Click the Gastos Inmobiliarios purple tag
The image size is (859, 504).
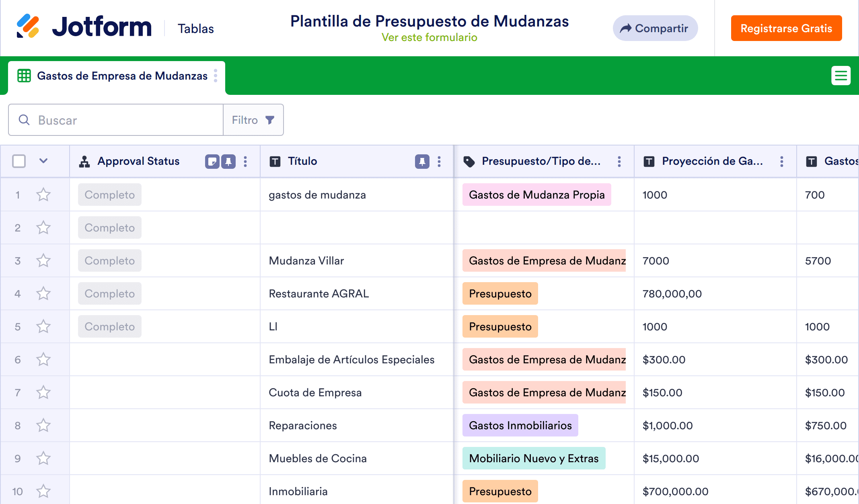520,426
